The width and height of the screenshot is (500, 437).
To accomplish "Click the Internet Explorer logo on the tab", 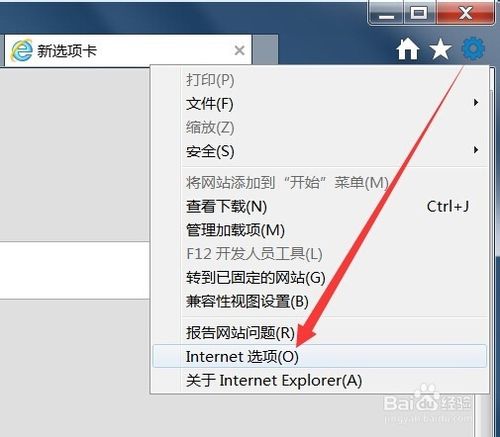I will pos(22,50).
